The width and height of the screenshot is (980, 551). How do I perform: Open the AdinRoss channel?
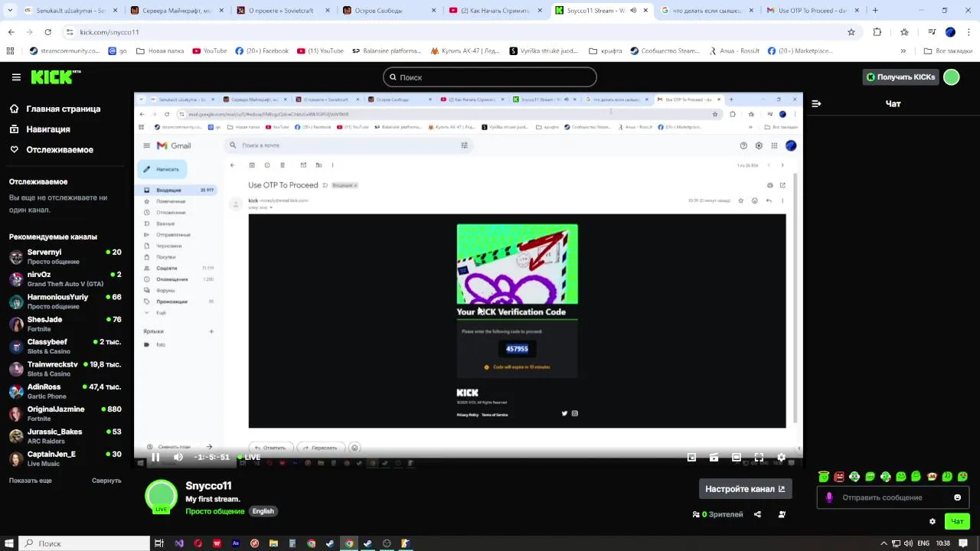pos(65,391)
